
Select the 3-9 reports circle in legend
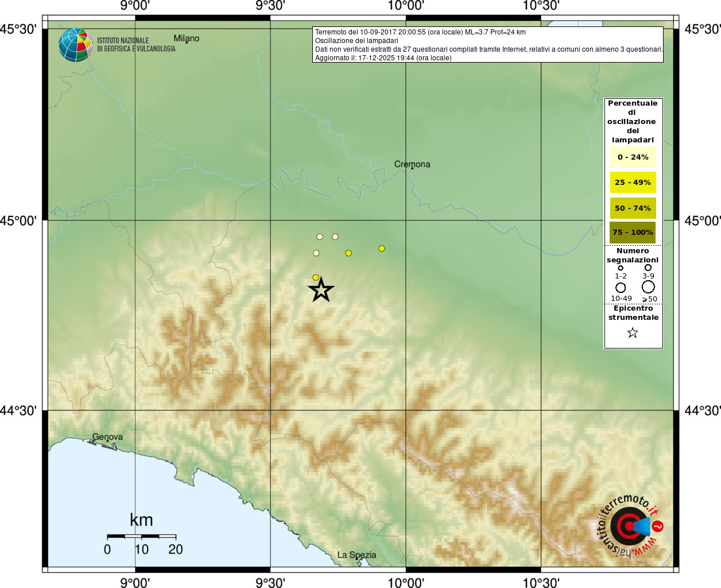tap(648, 268)
